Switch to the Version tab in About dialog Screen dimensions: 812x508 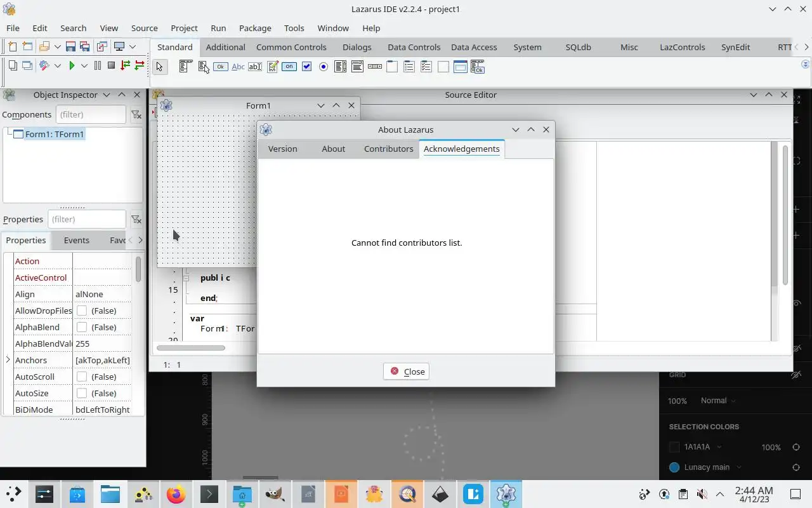[x=282, y=149]
